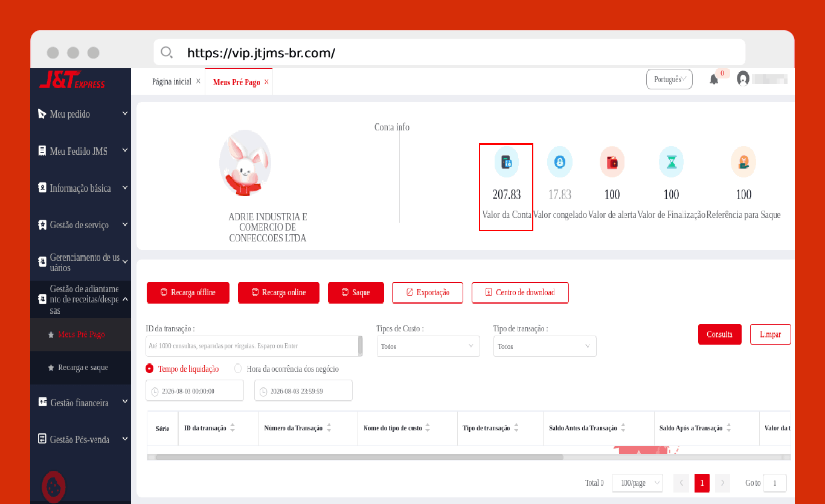825x504 pixels.
Task: Open Centro de download
Action: pyautogui.click(x=520, y=292)
